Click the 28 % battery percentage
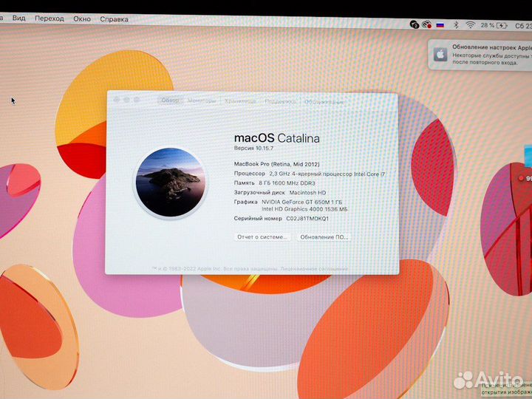The width and height of the screenshot is (532, 399). tap(487, 25)
